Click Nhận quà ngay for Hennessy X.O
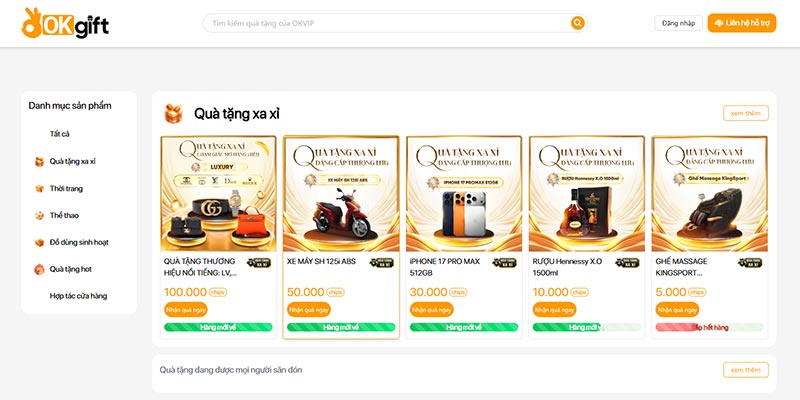This screenshot has width=800, height=400. (x=555, y=310)
